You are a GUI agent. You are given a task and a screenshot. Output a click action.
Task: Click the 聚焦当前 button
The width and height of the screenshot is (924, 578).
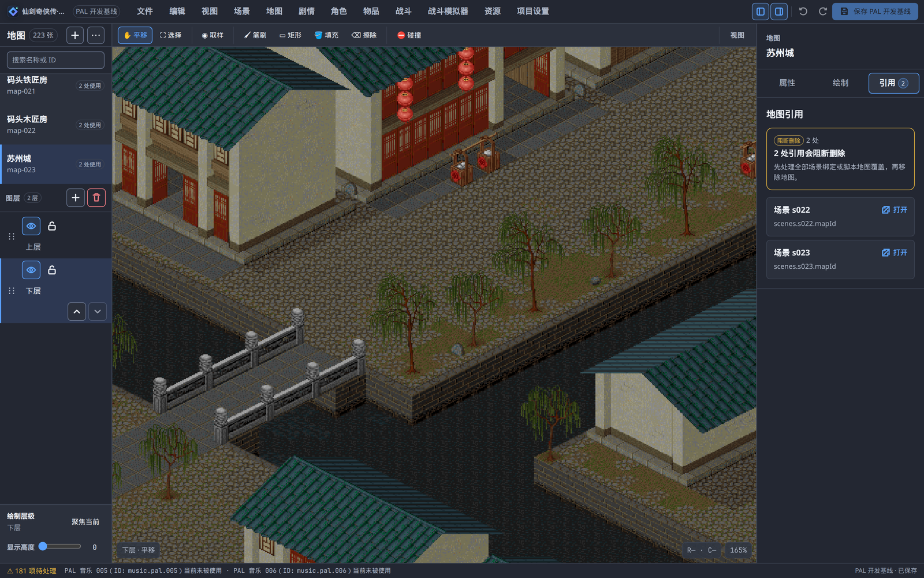coord(85,522)
